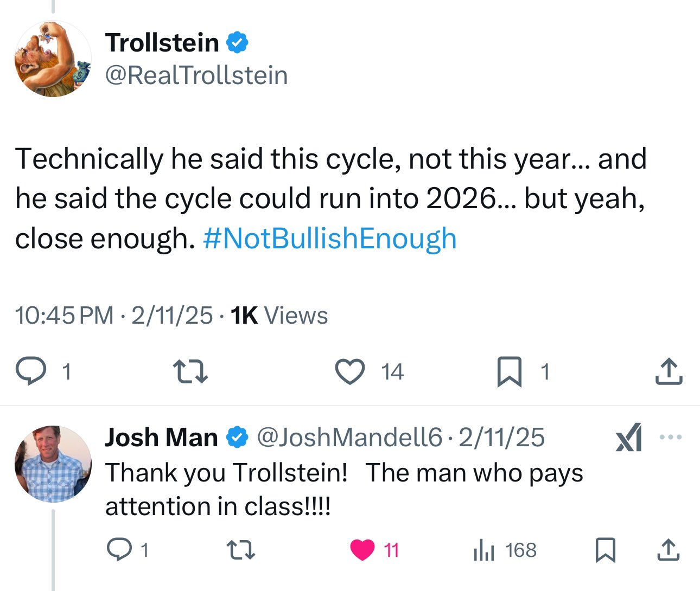Unlike Josh Man's reply pink heart
The image size is (700, 591).
(x=362, y=550)
